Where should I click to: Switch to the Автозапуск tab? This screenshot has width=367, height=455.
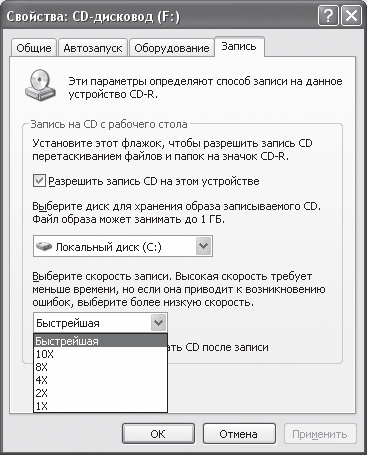tap(93, 48)
